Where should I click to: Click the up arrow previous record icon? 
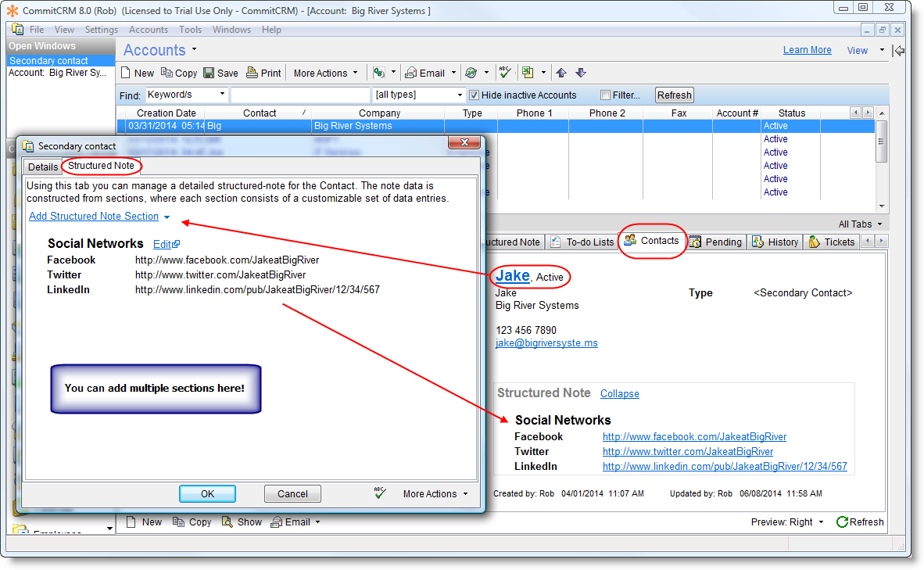coord(561,73)
